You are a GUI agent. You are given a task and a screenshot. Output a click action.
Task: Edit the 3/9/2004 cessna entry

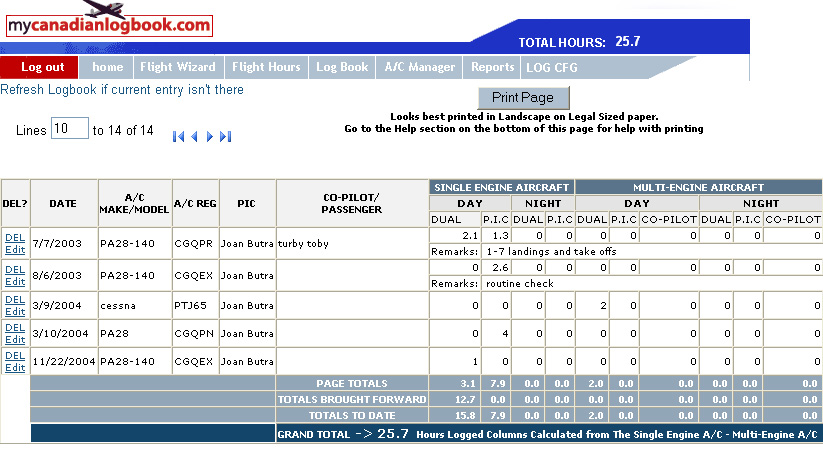(x=15, y=311)
